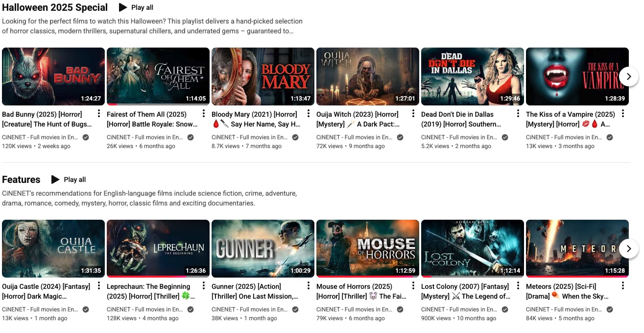Open three-dot menu for Kiss of a Vampire
644x333 pixels.
coord(623,114)
